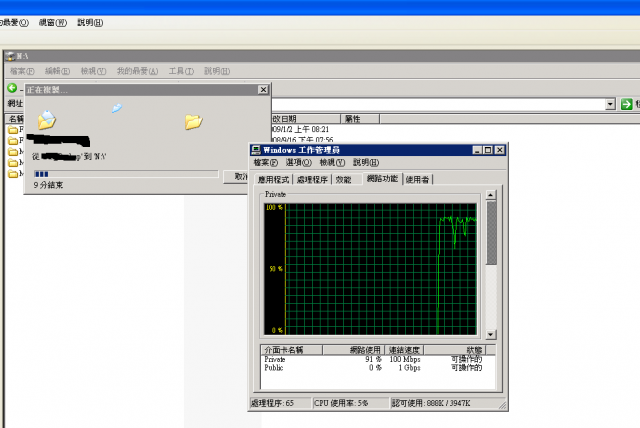Sort by modified date column header
Image resolution: width=640 pixels, height=428 pixels.
click(305, 119)
